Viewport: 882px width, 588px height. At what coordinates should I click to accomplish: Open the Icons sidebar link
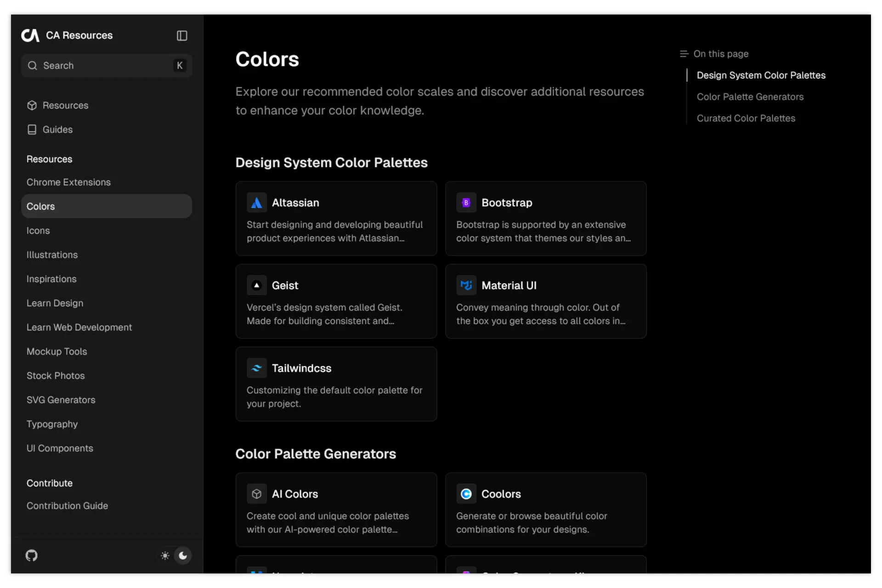[38, 231]
